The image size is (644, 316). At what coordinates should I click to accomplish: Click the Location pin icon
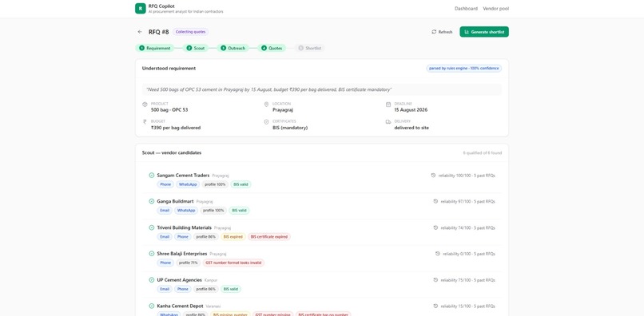(266, 105)
